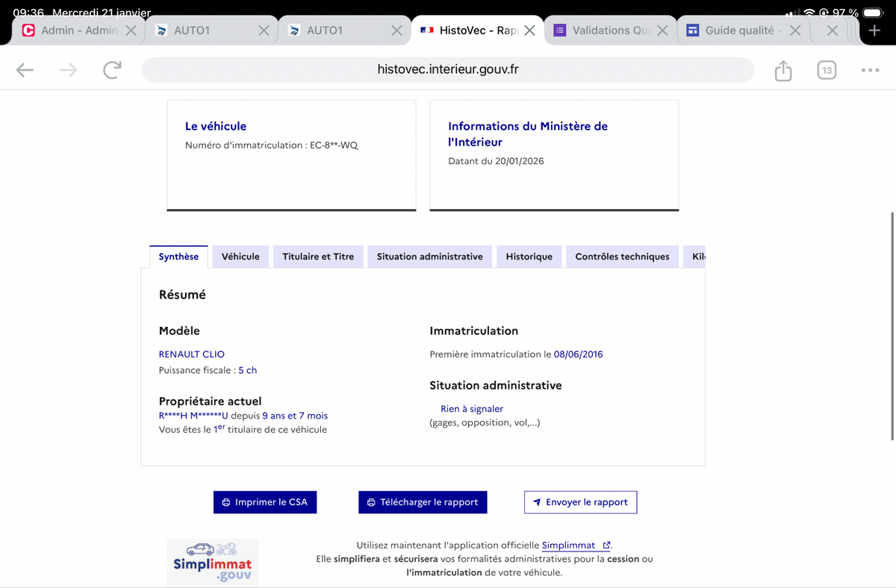
Task: Open the Contrôles techniques tab
Action: coord(622,256)
